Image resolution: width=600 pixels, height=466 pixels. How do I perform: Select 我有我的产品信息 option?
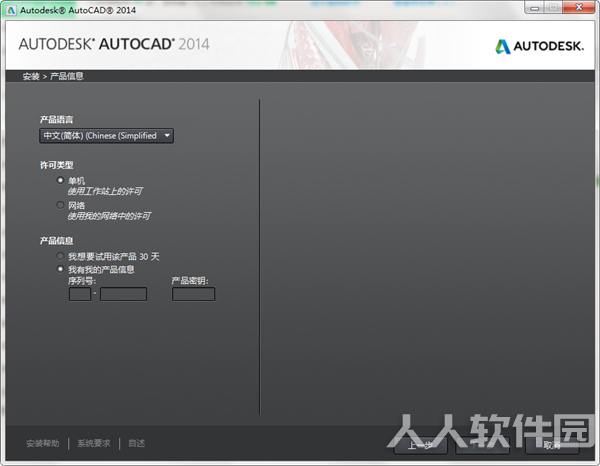60,269
